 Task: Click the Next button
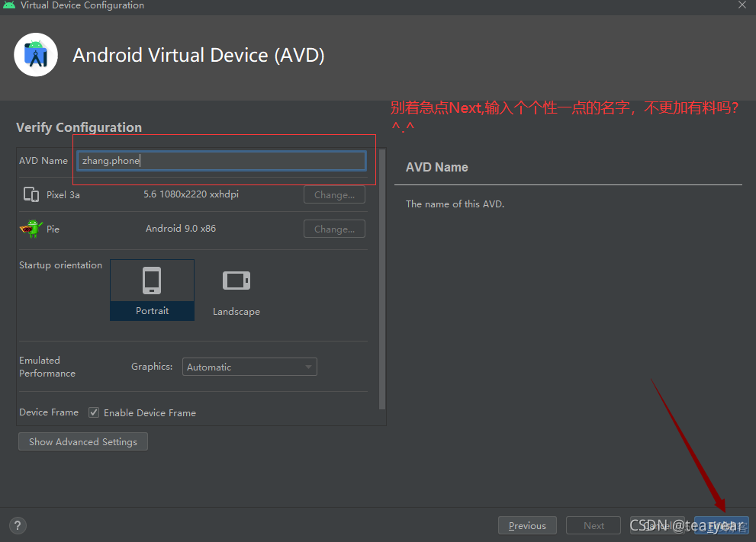[593, 525]
